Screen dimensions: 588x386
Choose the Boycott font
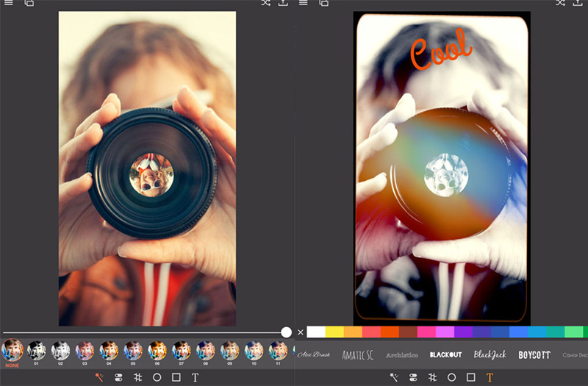(534, 355)
